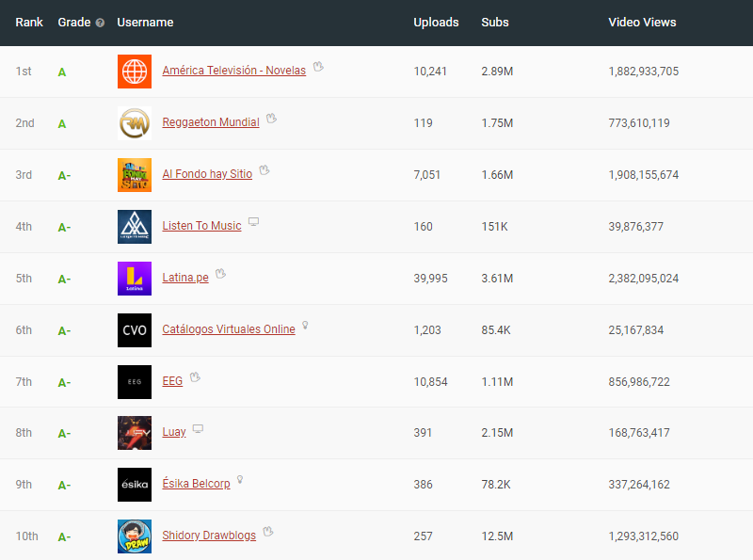Open the Shidory Drawblogs channel avatar
This screenshot has height=560, width=753.
tap(135, 536)
